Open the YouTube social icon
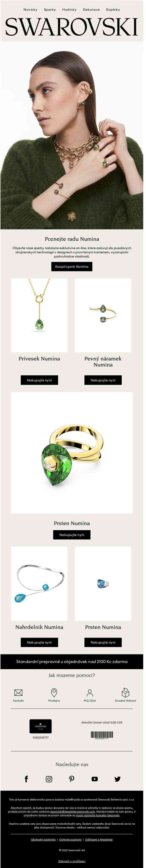146x868 pixels. click(94, 779)
